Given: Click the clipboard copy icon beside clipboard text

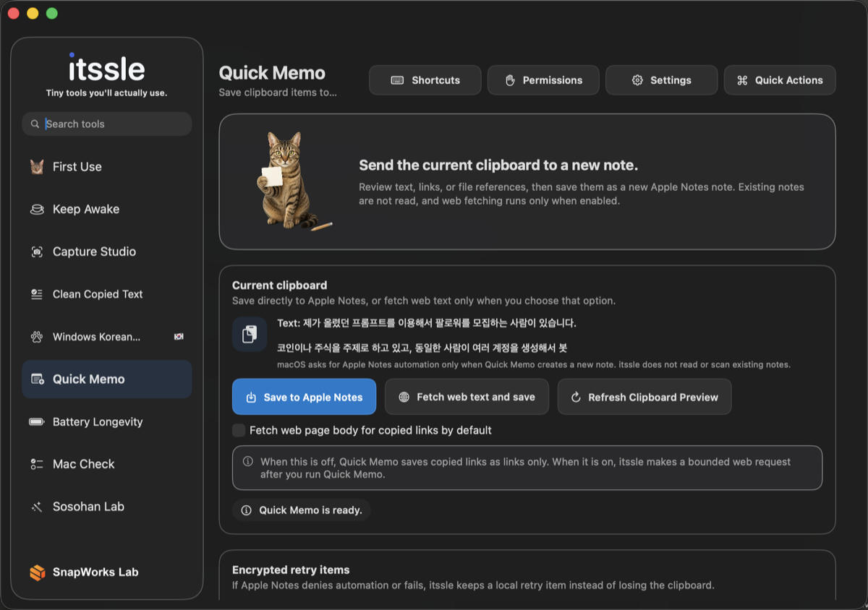Looking at the screenshot, I should [x=250, y=335].
